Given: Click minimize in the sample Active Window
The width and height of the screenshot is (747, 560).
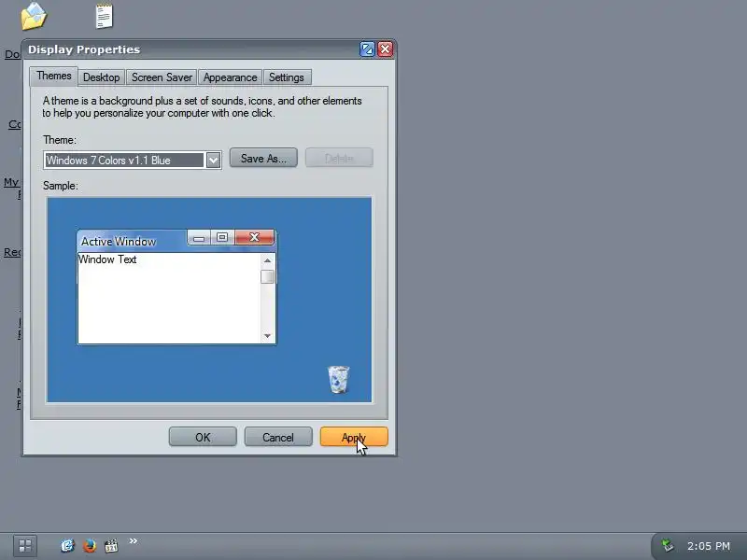Looking at the screenshot, I should [199, 238].
